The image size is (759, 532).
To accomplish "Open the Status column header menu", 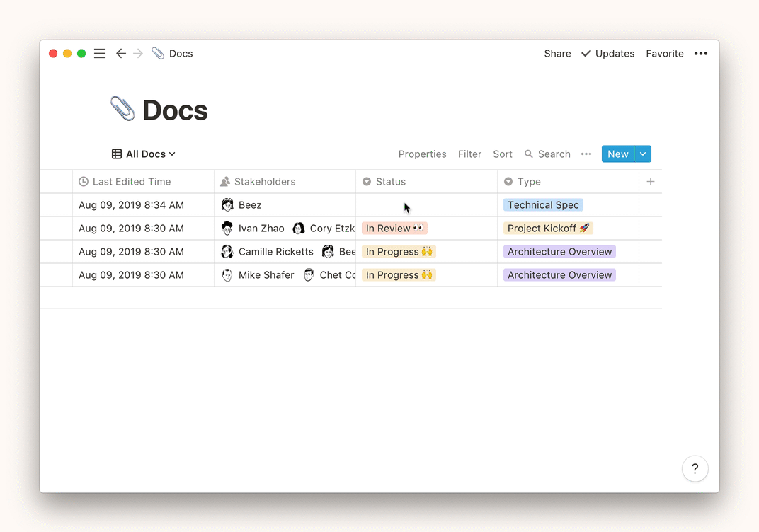I will pyautogui.click(x=390, y=182).
